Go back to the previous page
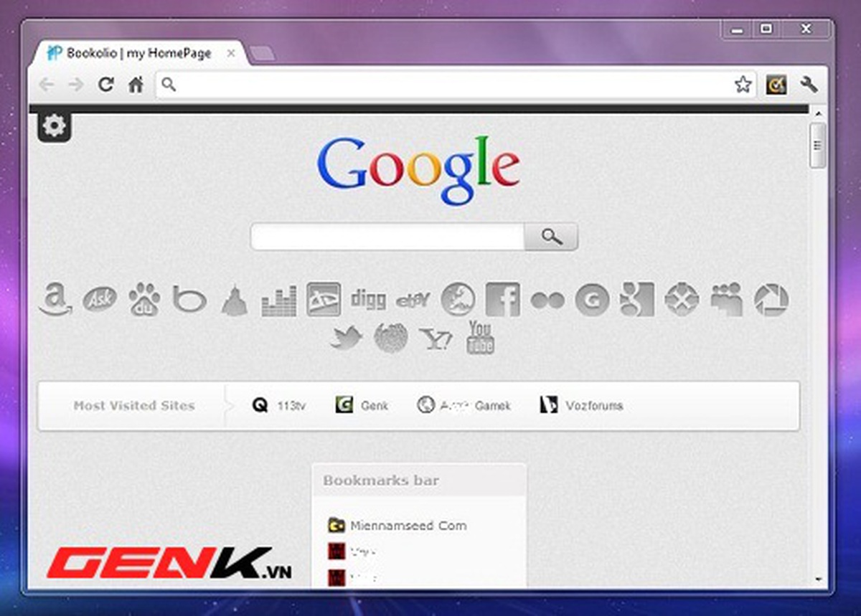Screen dimensions: 861x616 (46, 85)
